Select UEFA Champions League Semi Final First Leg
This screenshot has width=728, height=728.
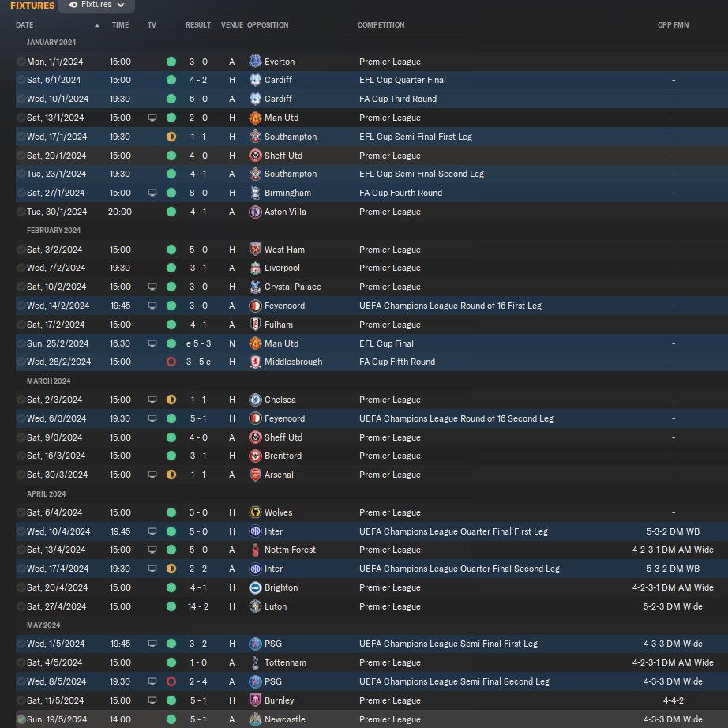[x=448, y=644]
